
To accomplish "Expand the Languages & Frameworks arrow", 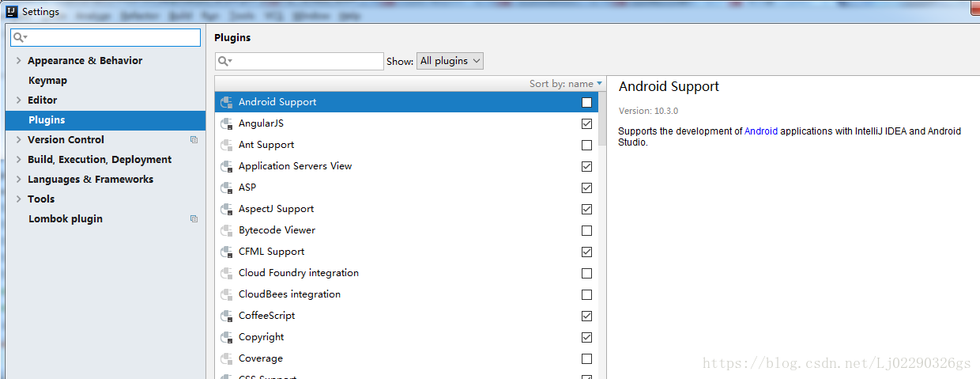I will (18, 180).
